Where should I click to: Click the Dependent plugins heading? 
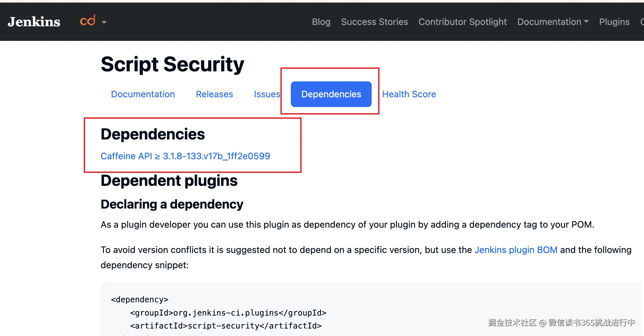tap(169, 181)
